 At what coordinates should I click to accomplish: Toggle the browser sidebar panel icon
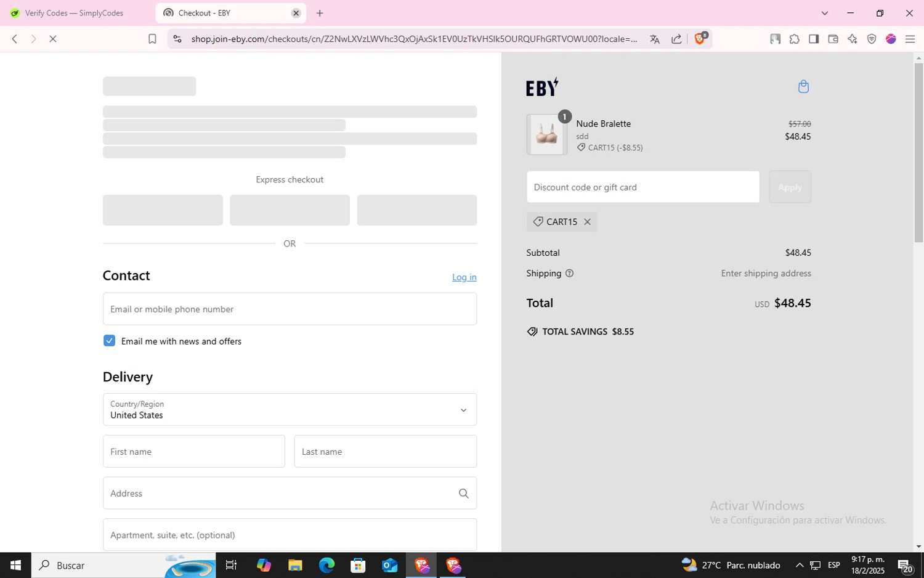(814, 39)
